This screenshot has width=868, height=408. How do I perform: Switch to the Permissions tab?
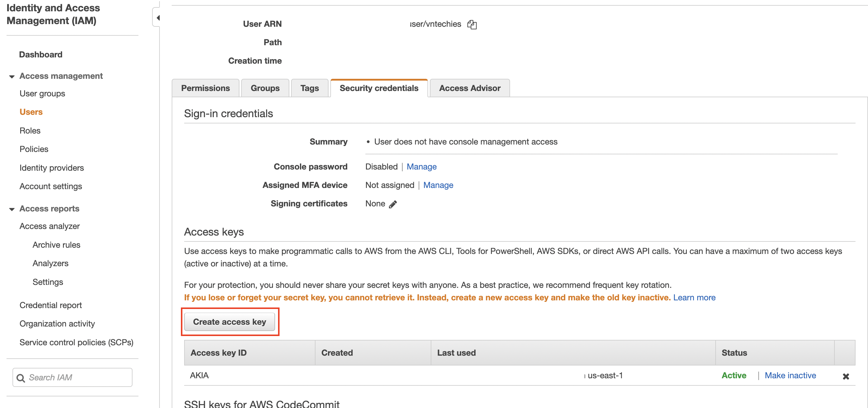click(205, 88)
